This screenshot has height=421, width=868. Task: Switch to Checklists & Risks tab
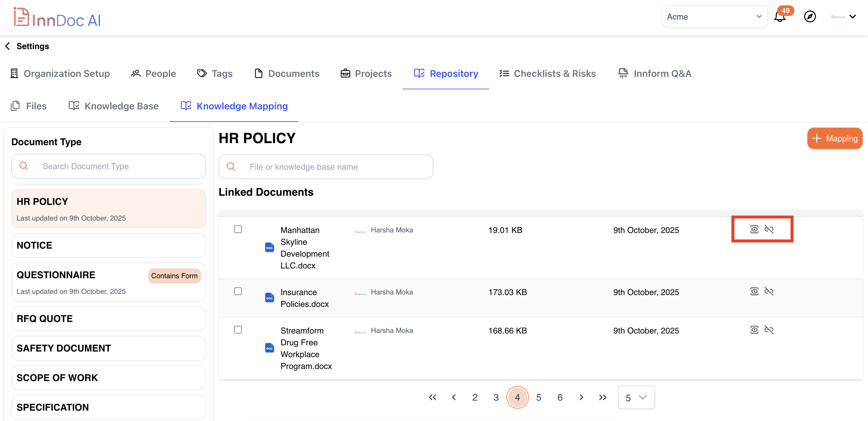(x=548, y=74)
